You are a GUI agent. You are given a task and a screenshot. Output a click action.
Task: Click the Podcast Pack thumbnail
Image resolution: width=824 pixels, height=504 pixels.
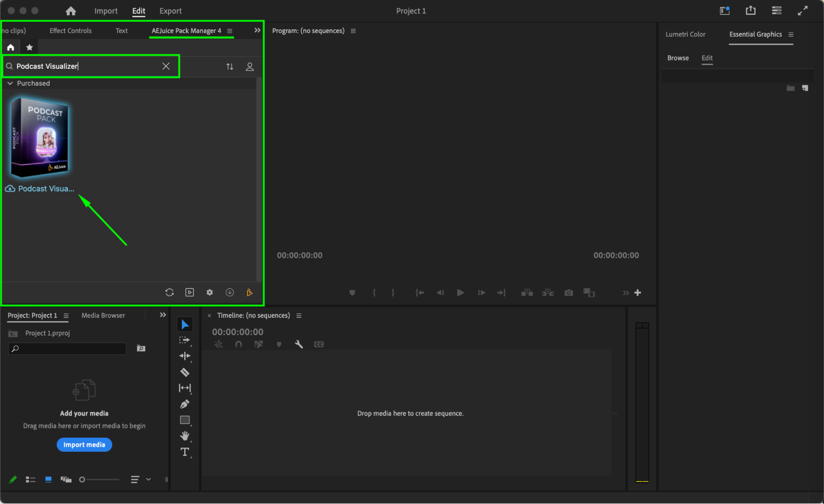pos(40,137)
